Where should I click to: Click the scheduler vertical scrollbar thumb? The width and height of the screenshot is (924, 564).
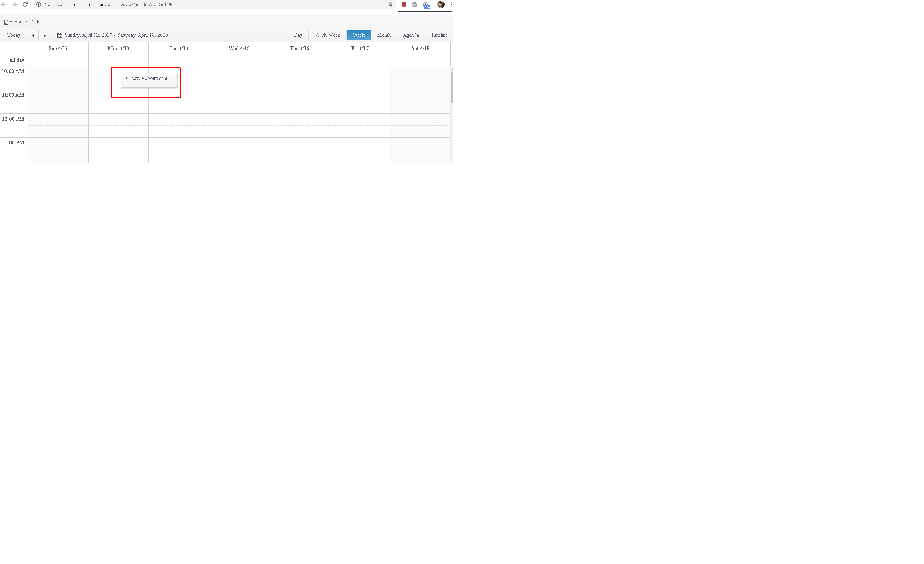coord(452,87)
